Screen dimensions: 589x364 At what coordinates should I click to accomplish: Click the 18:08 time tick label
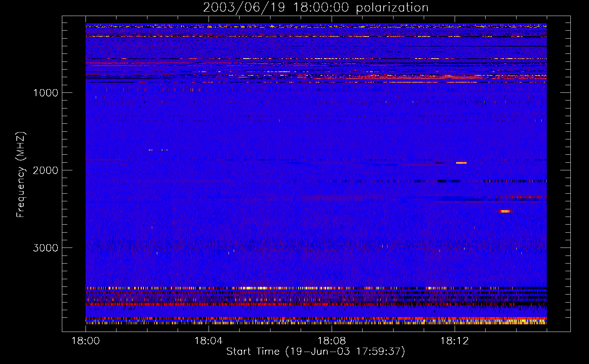tap(332, 341)
